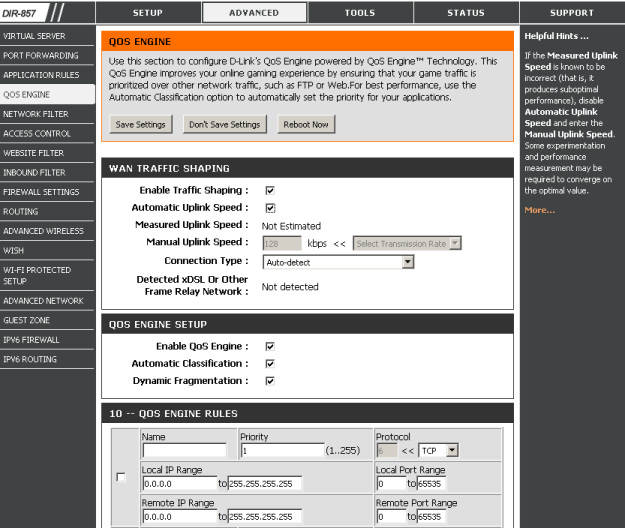The height and width of the screenshot is (528, 625).
Task: Click Local IP Range end field
Action: coord(265,484)
